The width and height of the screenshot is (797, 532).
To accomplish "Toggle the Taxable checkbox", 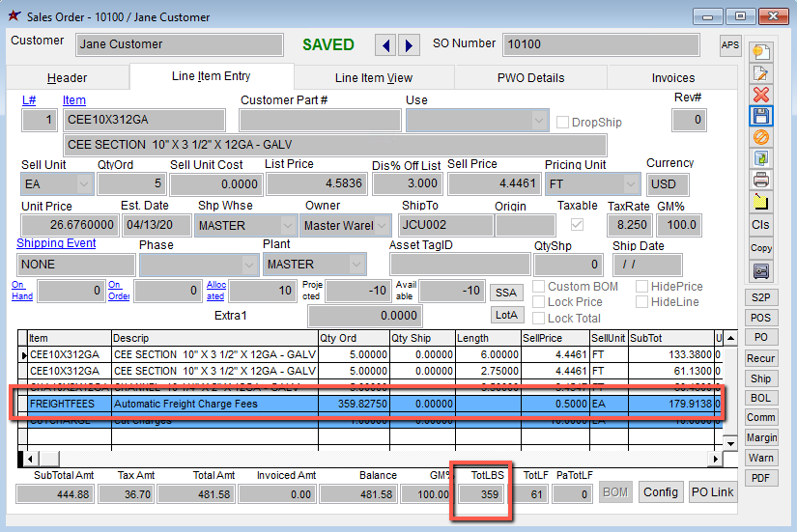I will pyautogui.click(x=577, y=225).
